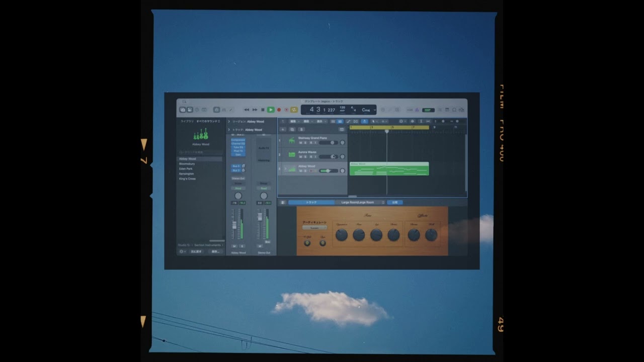Click the Compressor plug-in slot

(x=238, y=140)
